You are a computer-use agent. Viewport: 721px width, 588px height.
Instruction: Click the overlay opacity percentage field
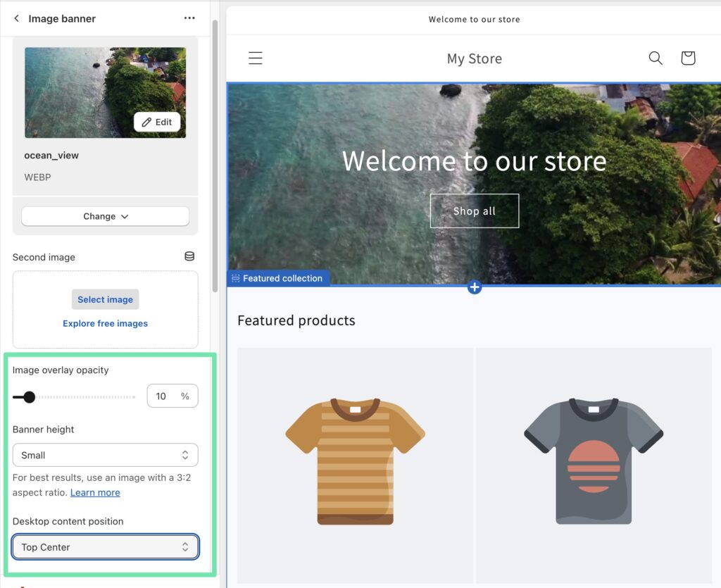click(x=166, y=396)
